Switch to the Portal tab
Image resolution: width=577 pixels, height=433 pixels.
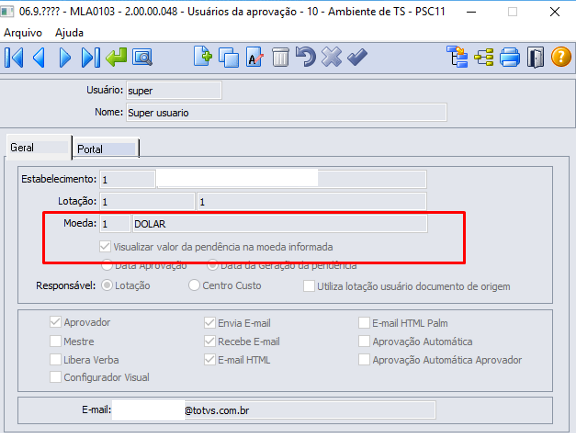pos(106,149)
